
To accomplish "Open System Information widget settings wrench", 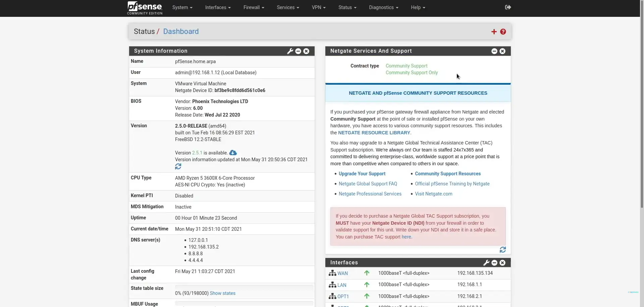I will pyautogui.click(x=290, y=51).
